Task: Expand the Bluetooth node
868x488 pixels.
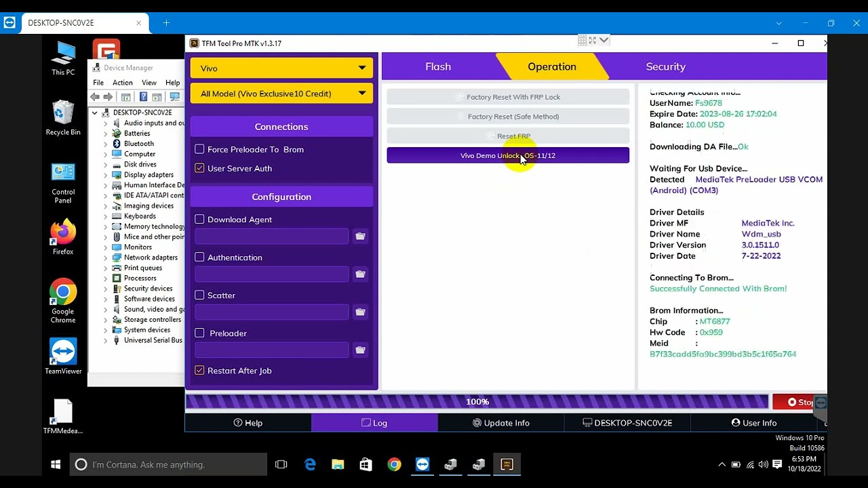Action: [105, 144]
